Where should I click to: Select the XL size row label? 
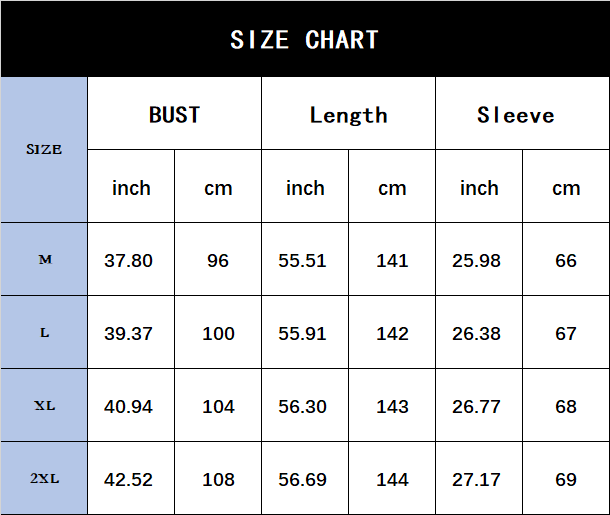pos(44,406)
